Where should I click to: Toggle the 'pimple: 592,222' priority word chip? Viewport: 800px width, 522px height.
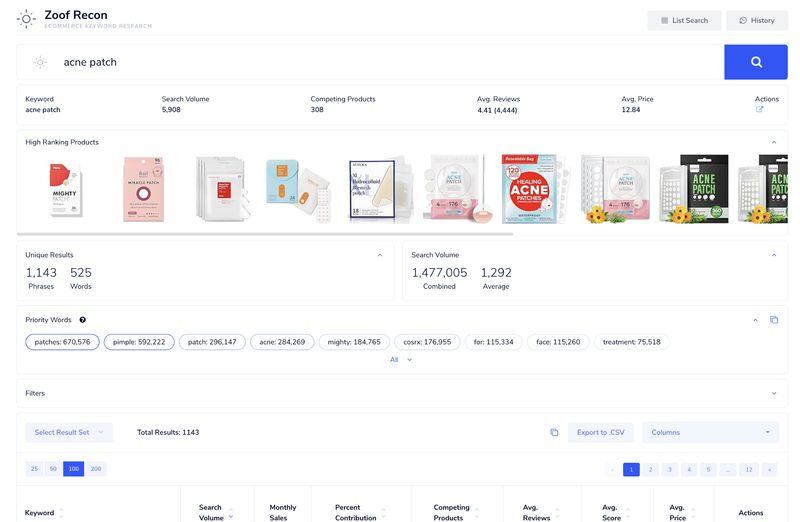click(139, 342)
